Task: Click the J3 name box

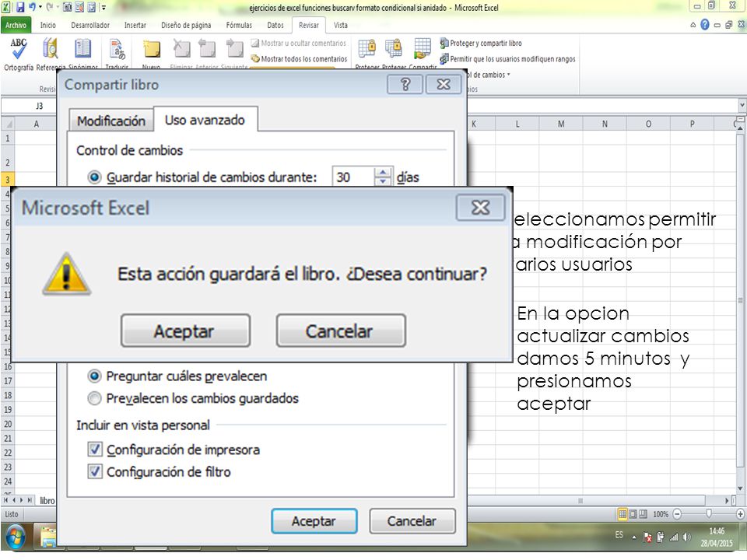Action: point(40,106)
